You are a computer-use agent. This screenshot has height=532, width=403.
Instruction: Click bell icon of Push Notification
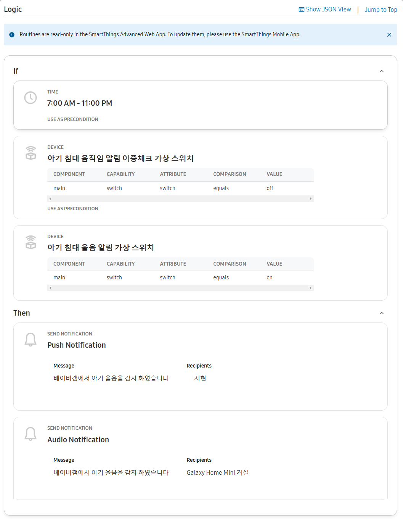click(31, 339)
